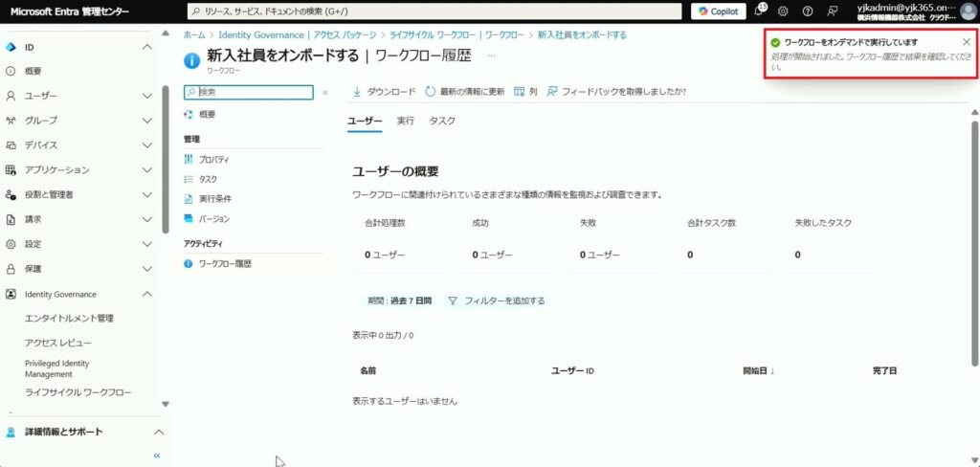Click the ユーザー person icon in sidebar

[x=11, y=96]
